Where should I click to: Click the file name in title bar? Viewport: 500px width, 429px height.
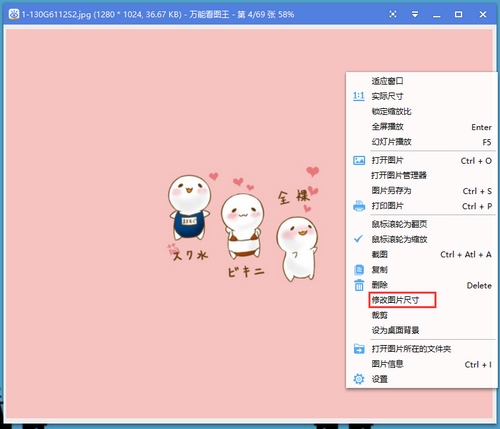click(56, 15)
